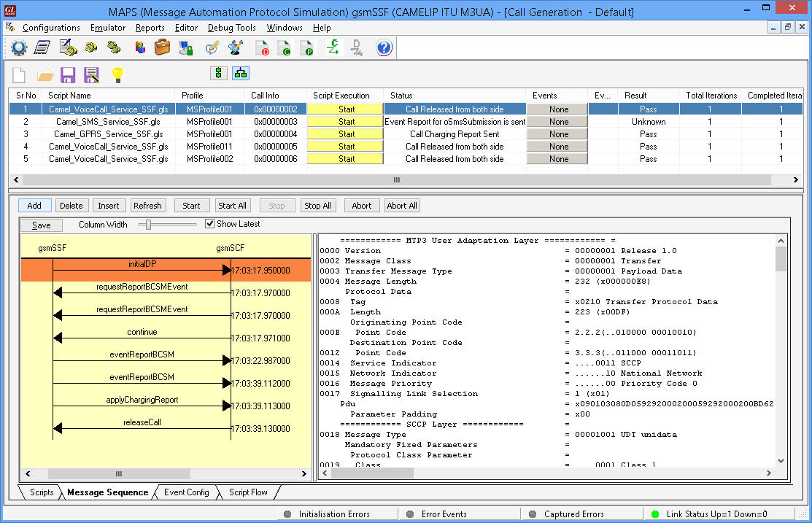Click the Abort All button
The height and width of the screenshot is (523, 812).
[402, 206]
